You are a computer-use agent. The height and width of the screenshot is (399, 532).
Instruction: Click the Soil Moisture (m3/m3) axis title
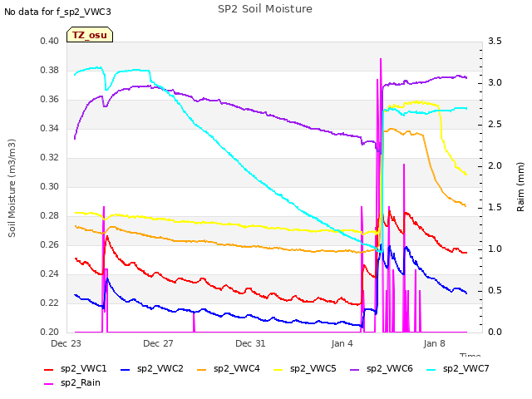(12, 188)
